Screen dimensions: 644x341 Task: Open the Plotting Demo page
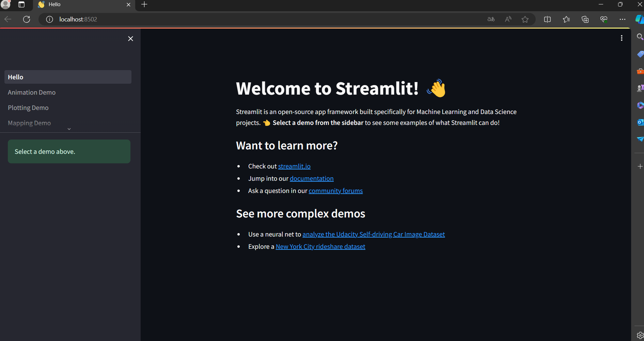[28, 108]
